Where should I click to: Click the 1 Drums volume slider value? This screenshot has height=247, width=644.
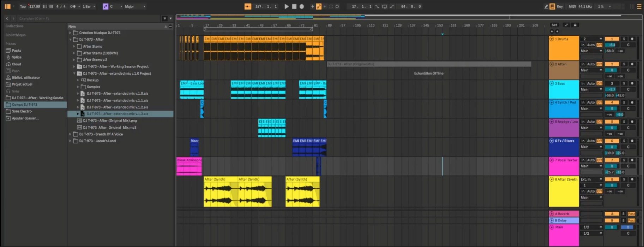coord(612,45)
